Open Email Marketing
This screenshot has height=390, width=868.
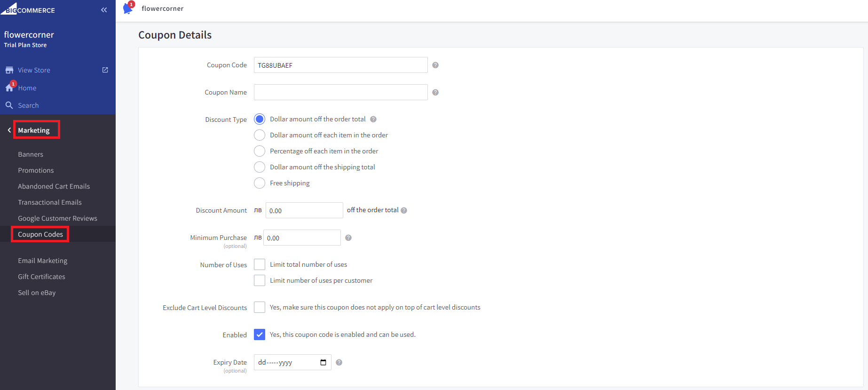pos(43,261)
